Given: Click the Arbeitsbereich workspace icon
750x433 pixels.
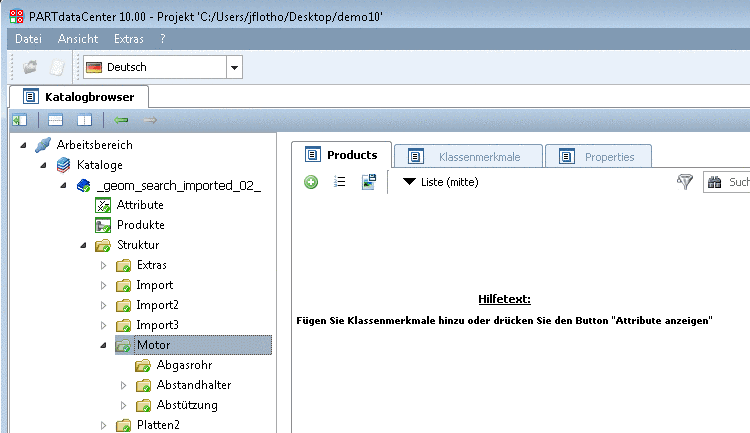Looking at the screenshot, I should [43, 145].
